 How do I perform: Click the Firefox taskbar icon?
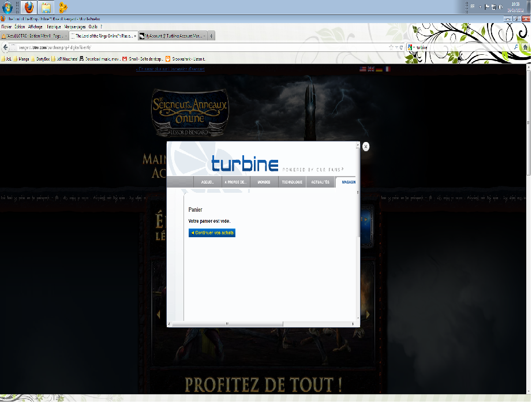(x=29, y=7)
